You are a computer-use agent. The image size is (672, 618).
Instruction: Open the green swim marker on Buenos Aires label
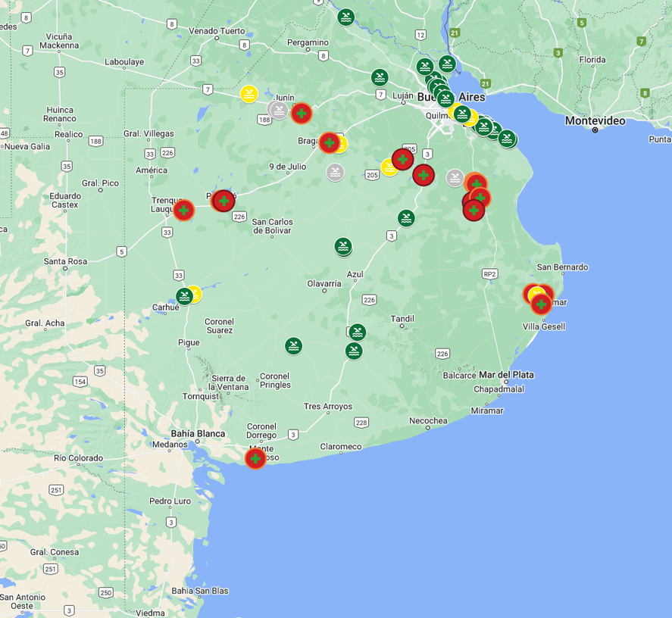coord(445,99)
